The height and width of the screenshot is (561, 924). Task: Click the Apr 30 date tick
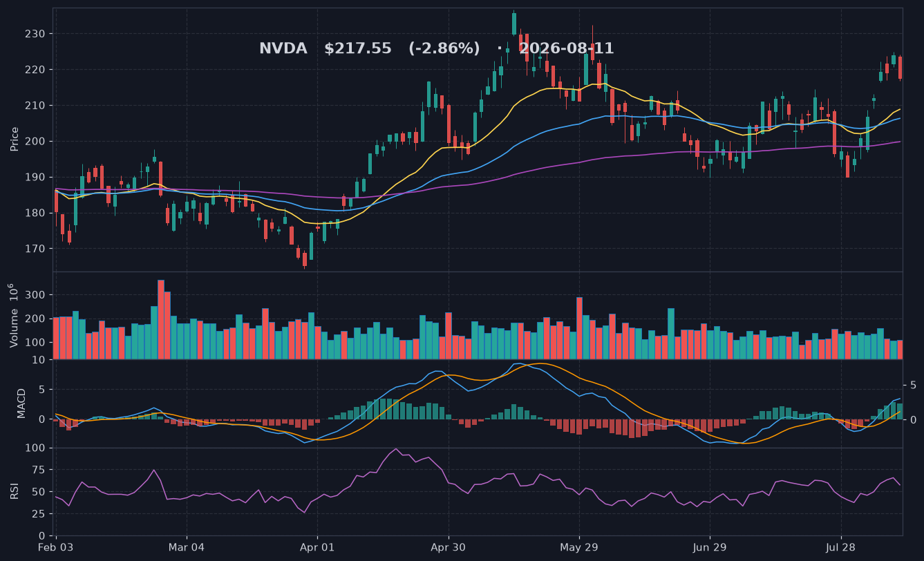pos(448,548)
